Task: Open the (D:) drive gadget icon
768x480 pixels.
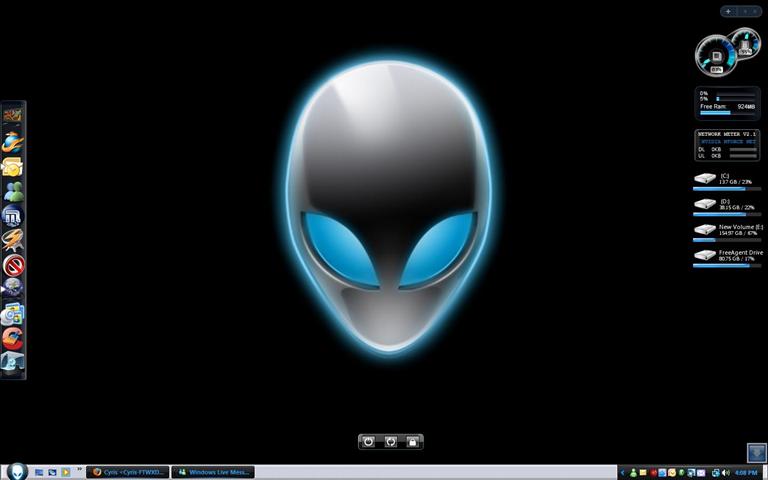Action: pyautogui.click(x=705, y=204)
